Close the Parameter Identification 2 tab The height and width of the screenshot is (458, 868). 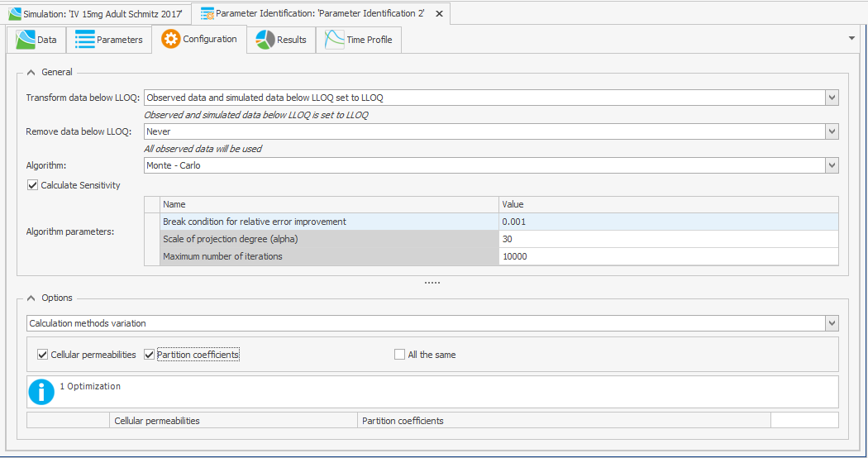pos(439,14)
